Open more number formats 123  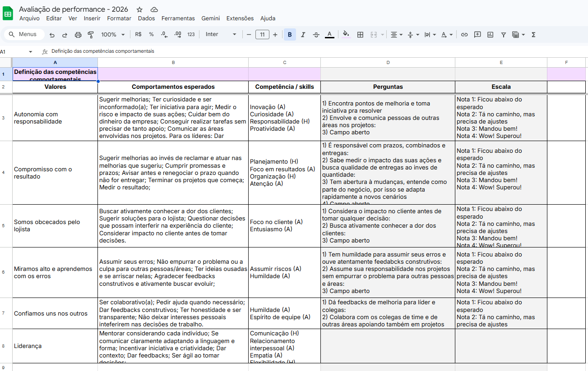191,35
